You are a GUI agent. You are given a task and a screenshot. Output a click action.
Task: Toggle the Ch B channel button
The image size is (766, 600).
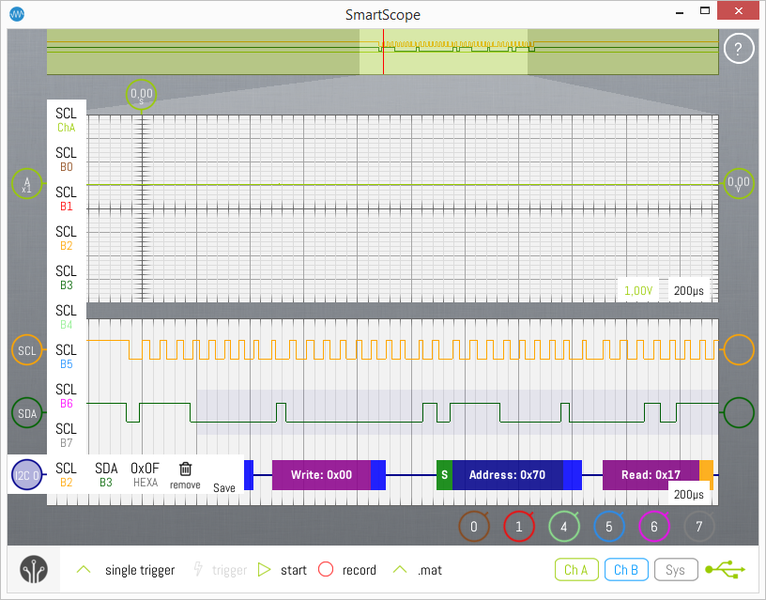tap(625, 570)
